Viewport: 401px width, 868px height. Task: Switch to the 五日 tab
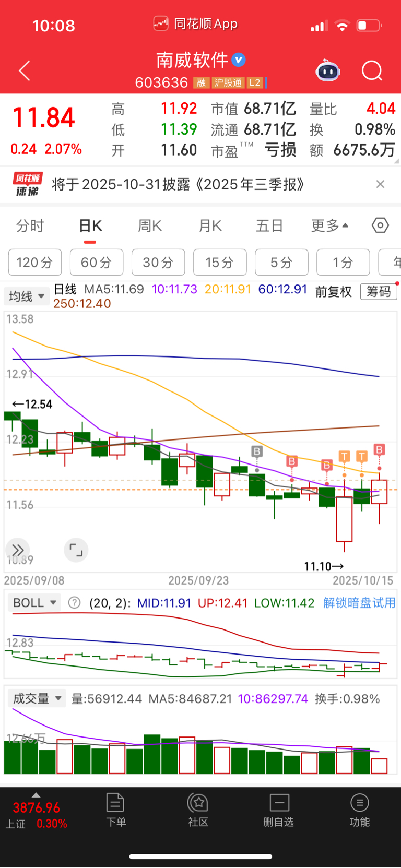click(x=269, y=225)
